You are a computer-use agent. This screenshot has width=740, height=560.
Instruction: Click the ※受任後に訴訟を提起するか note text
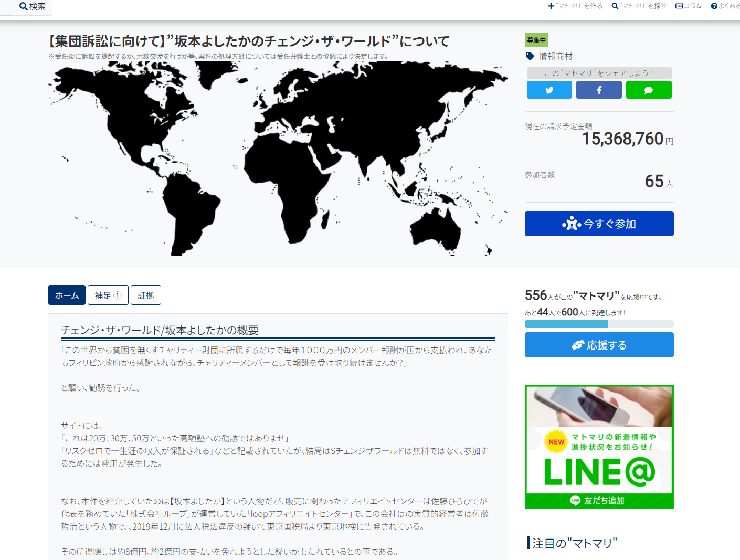pos(219,56)
